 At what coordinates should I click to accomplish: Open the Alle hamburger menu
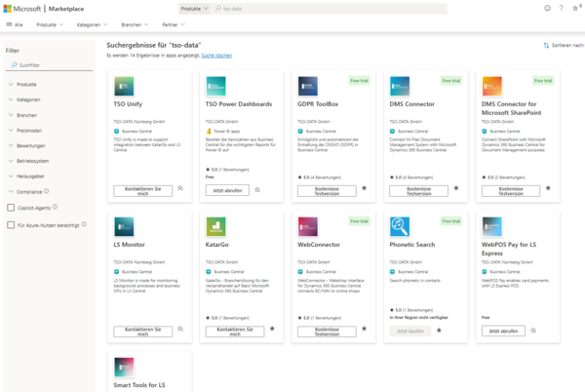(15, 24)
